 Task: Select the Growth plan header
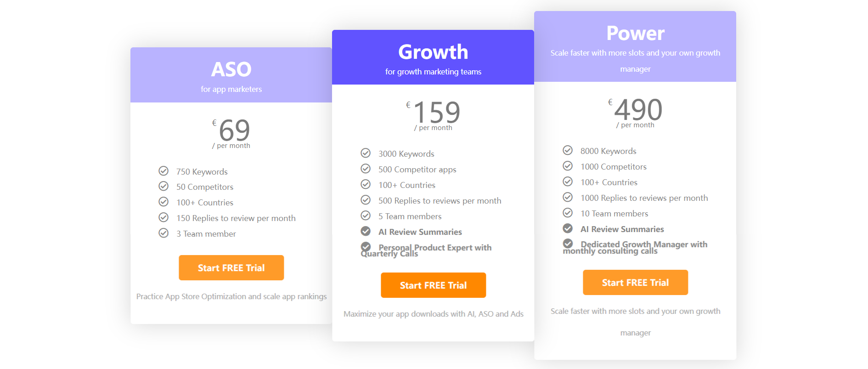click(x=433, y=57)
